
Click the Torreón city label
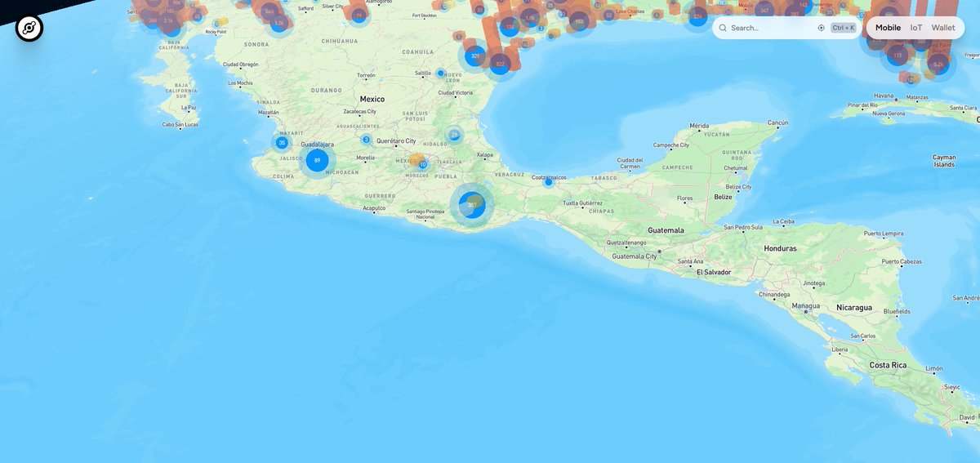click(x=367, y=74)
